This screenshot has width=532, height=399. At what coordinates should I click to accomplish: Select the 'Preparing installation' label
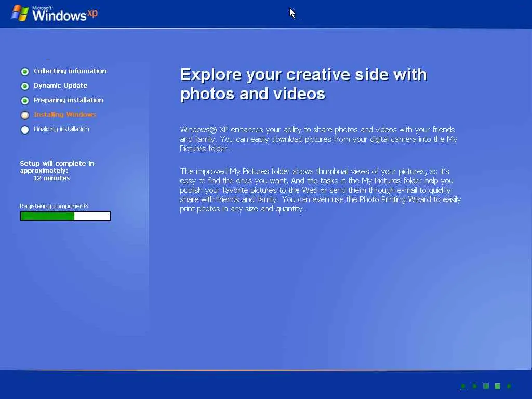pos(68,100)
